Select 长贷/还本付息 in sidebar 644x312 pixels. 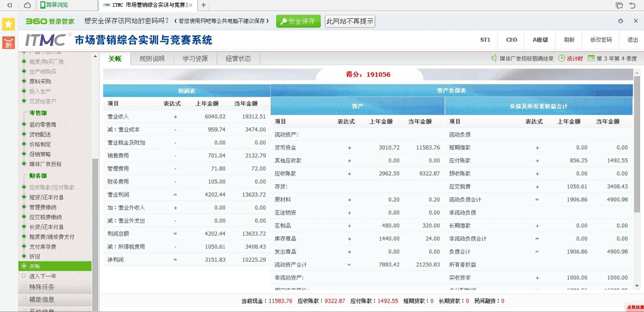[x=46, y=227]
